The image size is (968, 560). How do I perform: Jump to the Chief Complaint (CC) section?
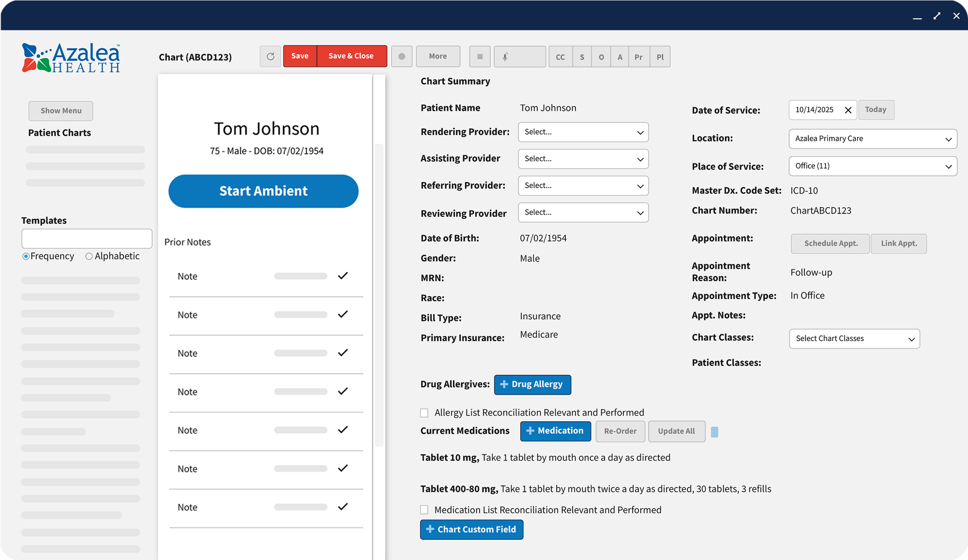[560, 57]
